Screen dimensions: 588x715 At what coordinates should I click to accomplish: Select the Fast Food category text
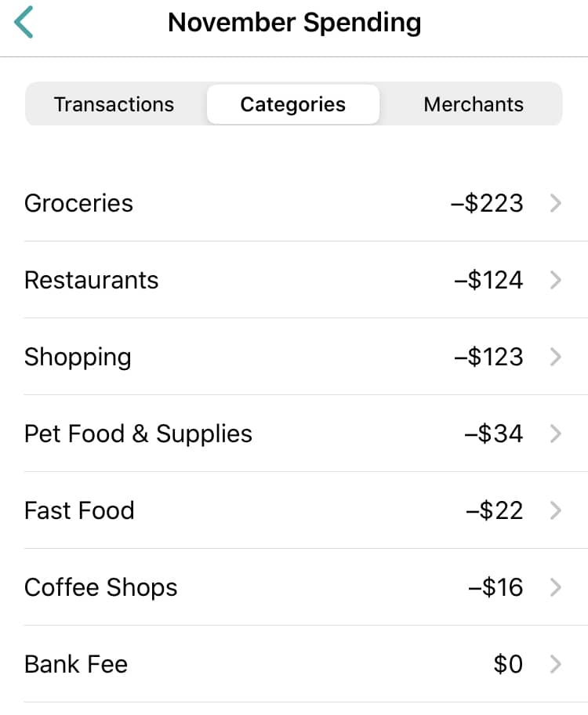point(79,510)
